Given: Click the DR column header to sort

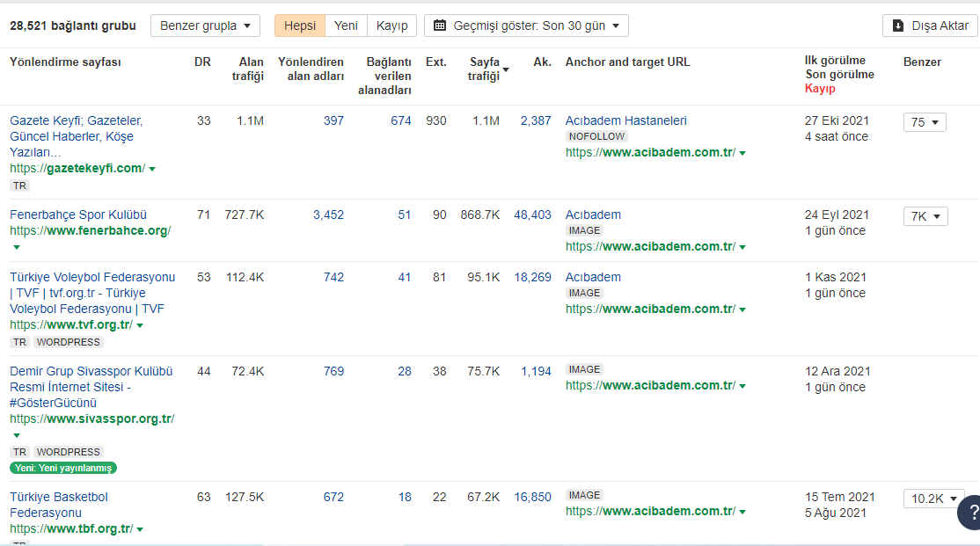Looking at the screenshot, I should [203, 62].
